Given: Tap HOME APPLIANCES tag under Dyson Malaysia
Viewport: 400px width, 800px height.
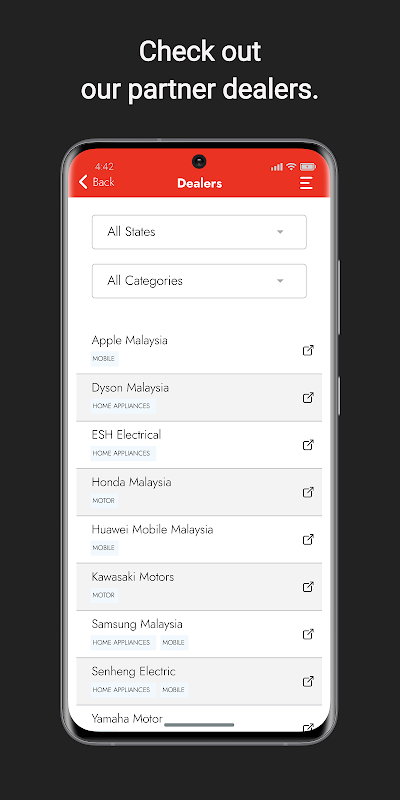Looking at the screenshot, I should tap(121, 406).
